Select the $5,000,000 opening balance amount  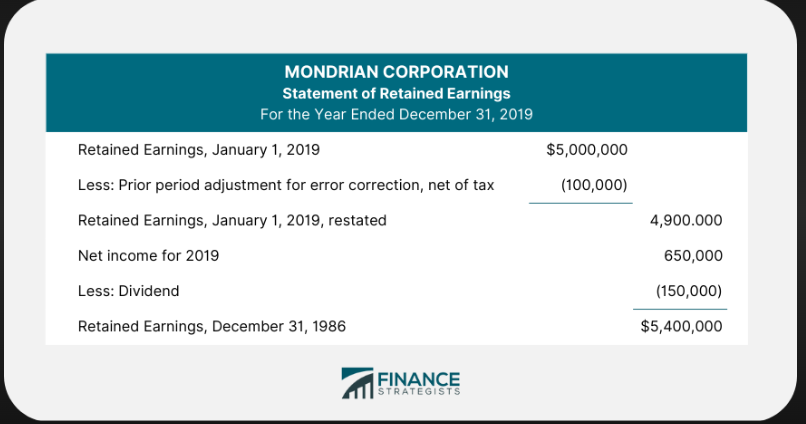(x=587, y=150)
